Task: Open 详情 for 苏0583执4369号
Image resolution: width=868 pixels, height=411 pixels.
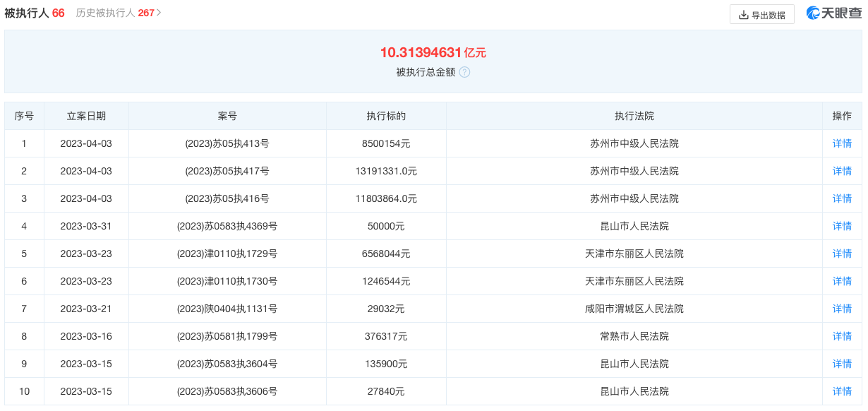Action: click(x=842, y=226)
